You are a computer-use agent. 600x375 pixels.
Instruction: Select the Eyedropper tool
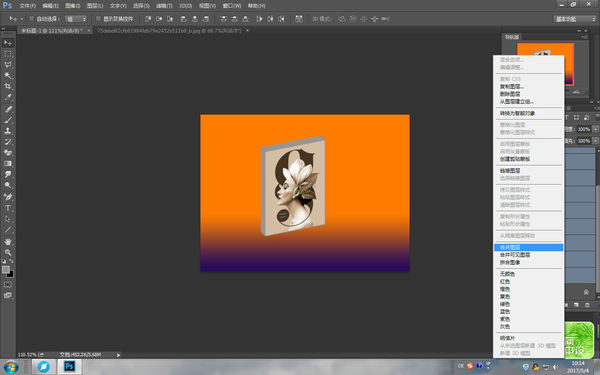[8, 97]
